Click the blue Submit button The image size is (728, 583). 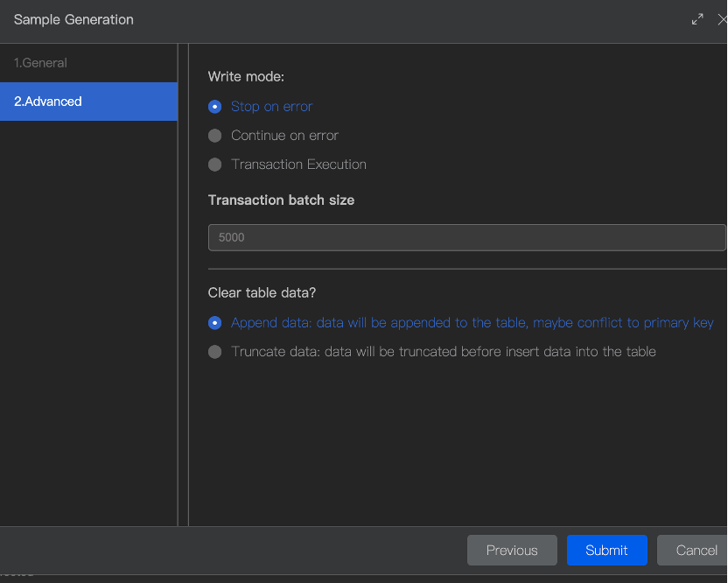tap(606, 550)
